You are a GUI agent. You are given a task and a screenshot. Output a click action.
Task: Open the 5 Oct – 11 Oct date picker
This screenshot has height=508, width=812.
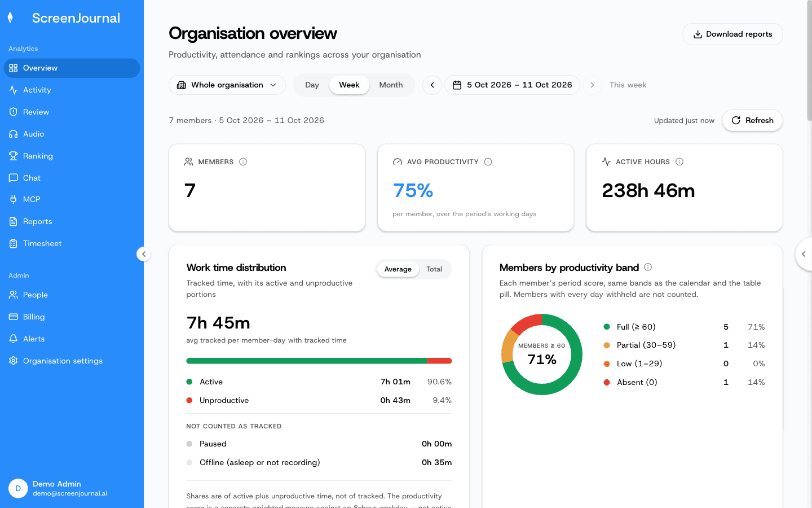[x=512, y=85]
